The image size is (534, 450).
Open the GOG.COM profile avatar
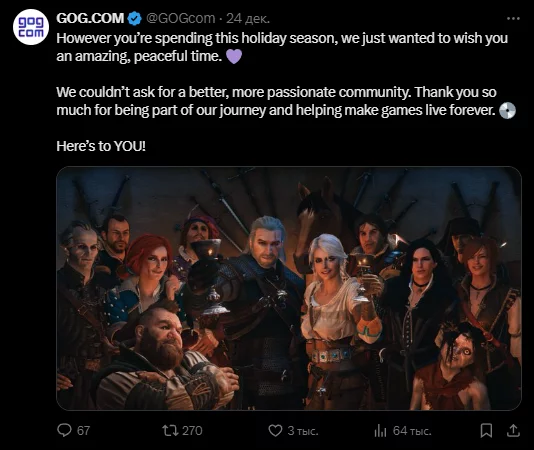click(x=31, y=27)
